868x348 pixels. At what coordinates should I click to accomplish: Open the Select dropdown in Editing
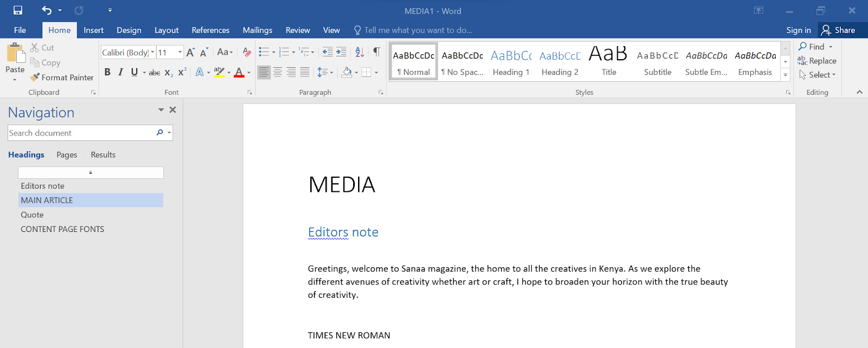pos(818,75)
